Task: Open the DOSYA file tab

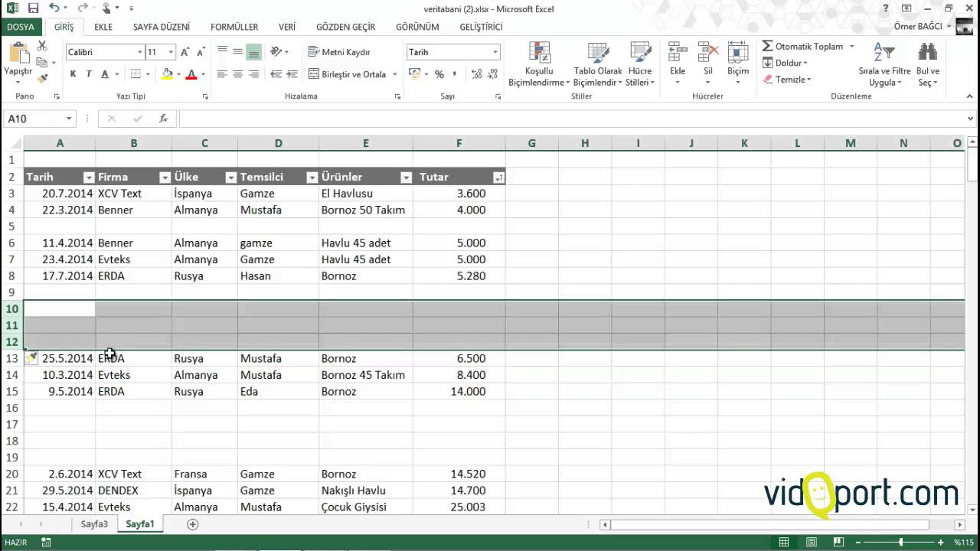Action: click(21, 27)
